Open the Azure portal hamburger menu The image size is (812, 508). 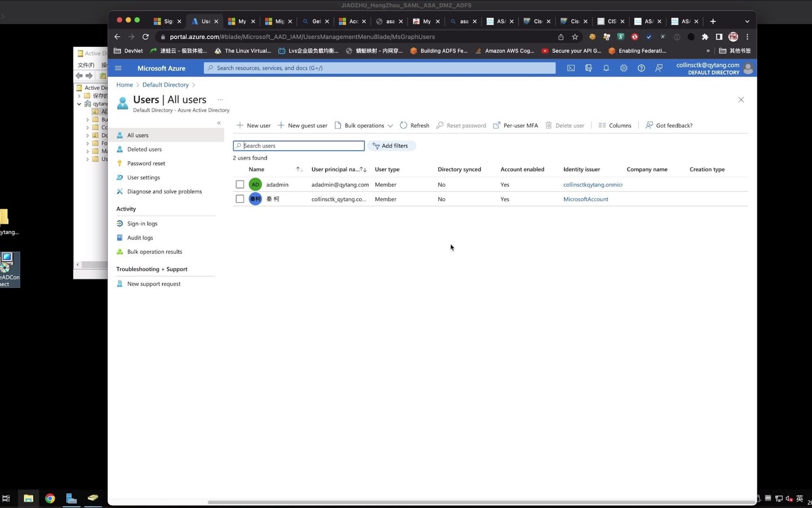click(118, 68)
